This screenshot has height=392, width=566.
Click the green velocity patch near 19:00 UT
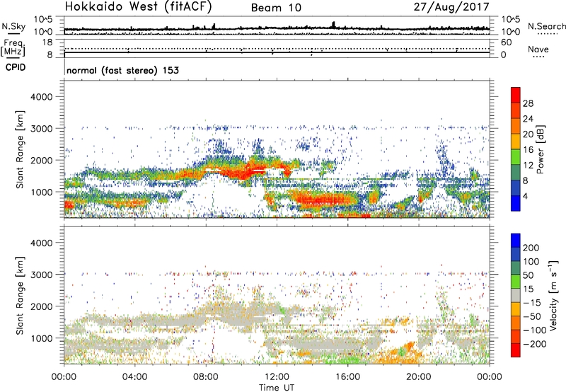click(x=402, y=352)
